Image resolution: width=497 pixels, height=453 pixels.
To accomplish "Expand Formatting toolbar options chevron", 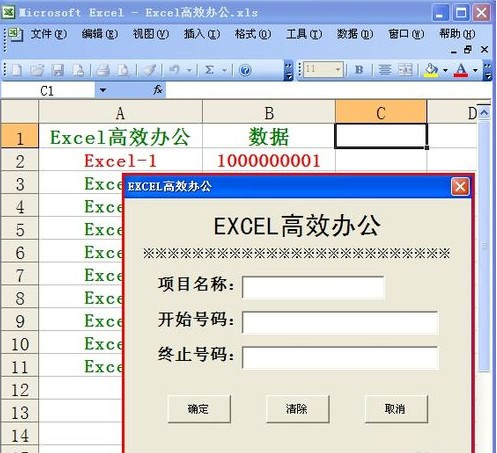I will click(487, 71).
